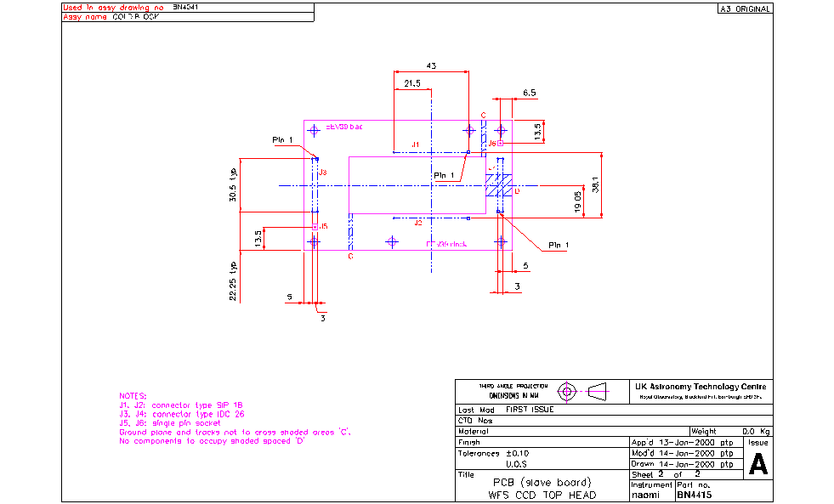Select the J3 connector label
834x504 pixels.
coord(323,172)
